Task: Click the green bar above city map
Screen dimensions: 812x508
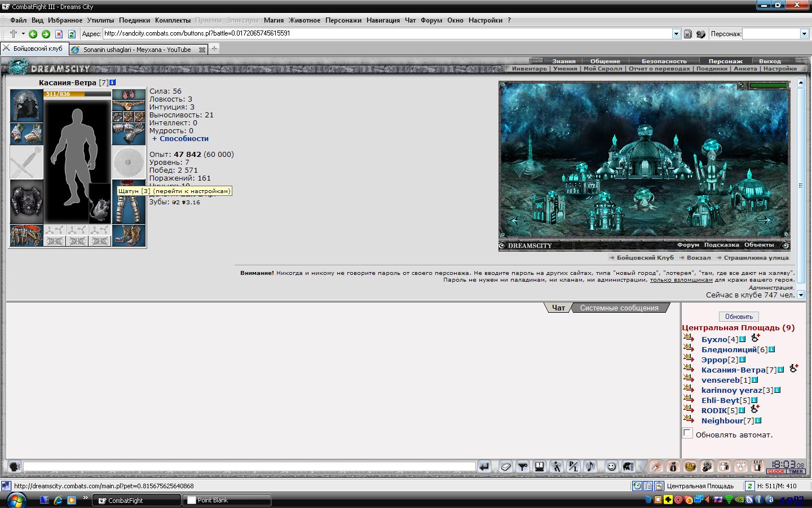Action: [x=769, y=86]
